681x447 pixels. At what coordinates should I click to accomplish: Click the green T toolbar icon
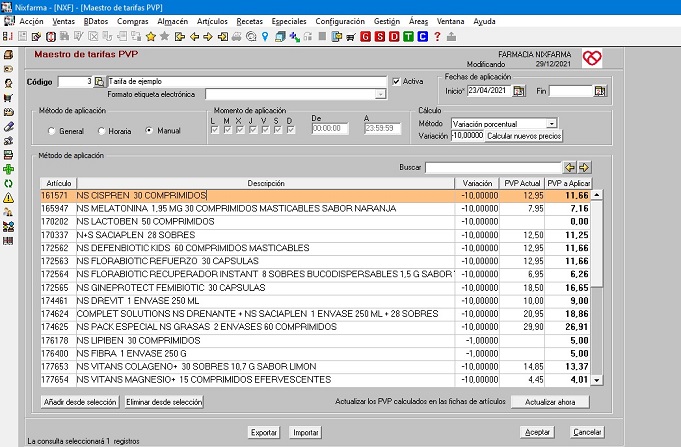(408, 37)
